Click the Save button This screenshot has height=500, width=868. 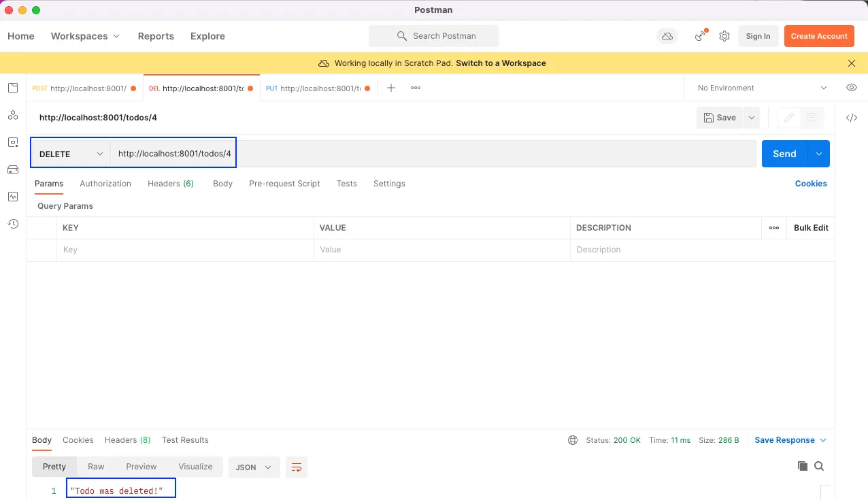click(720, 118)
